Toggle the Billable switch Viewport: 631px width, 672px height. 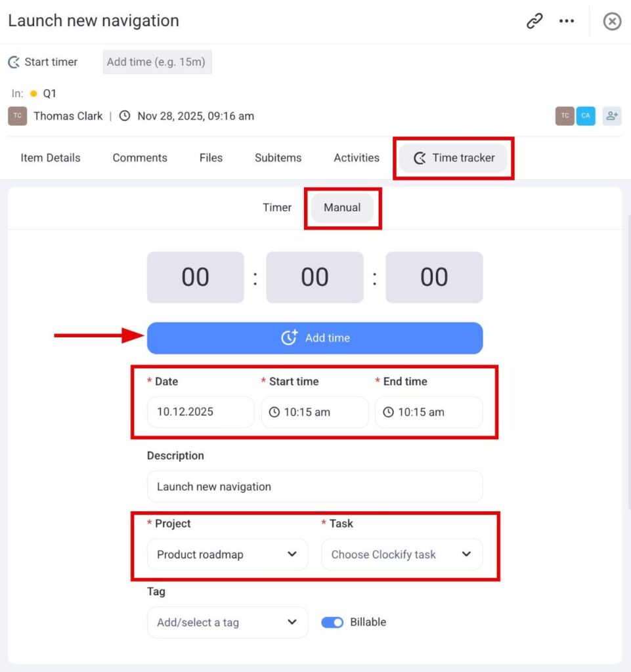pos(332,622)
